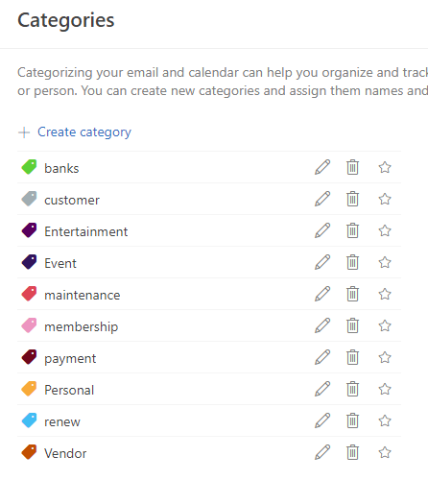The width and height of the screenshot is (428, 504).
Task: Click the green banks tag color
Action: [29, 167]
